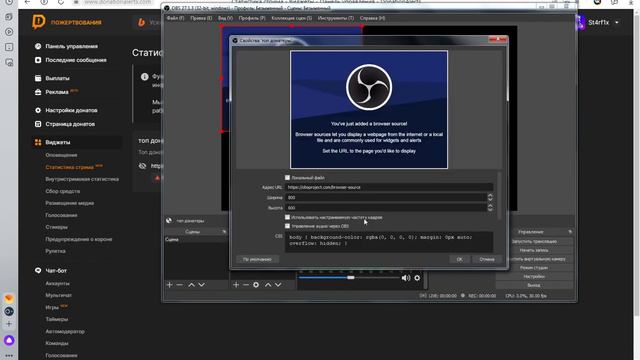Screen dimensions: 640x360
Task: Click the crossed-eye icon beside the widget link
Action: [x=142, y=166]
